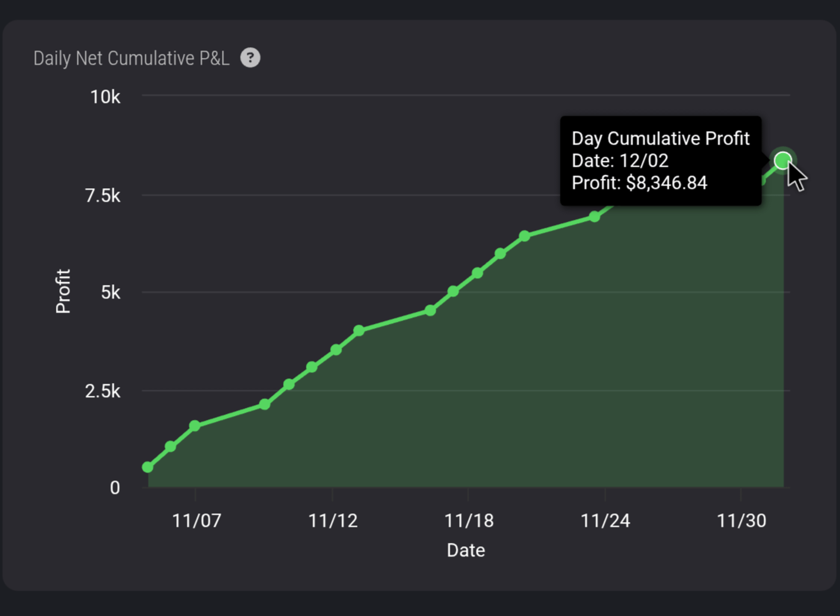Click the 'Date: 12/02' tooltip line
The width and height of the screenshot is (840, 616).
(620, 161)
